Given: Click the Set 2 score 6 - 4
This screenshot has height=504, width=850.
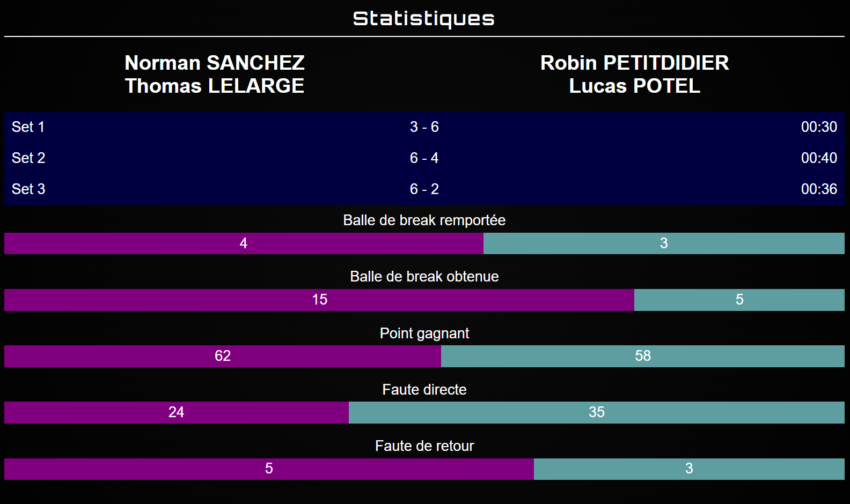Looking at the screenshot, I should (424, 158).
